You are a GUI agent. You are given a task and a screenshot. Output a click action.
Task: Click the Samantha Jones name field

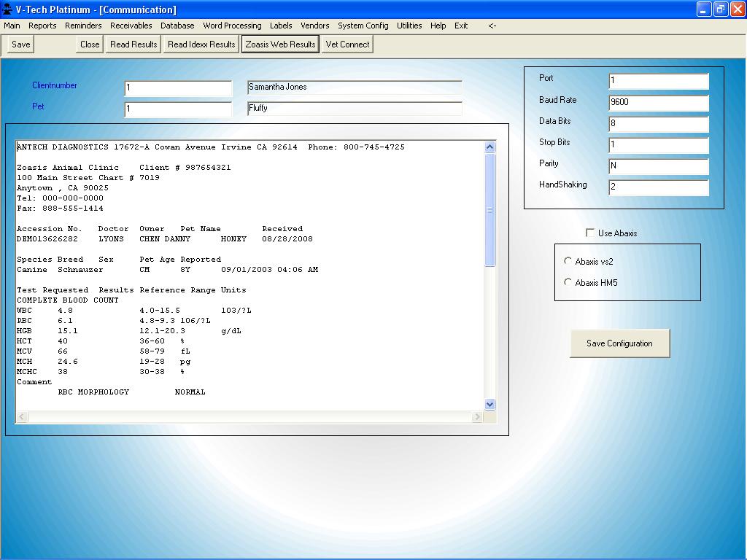click(x=355, y=87)
